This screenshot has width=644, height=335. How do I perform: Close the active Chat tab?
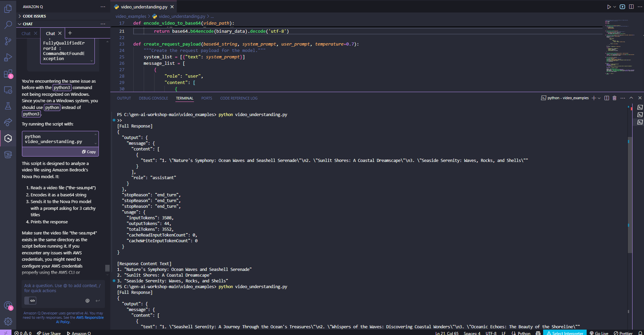[60, 33]
